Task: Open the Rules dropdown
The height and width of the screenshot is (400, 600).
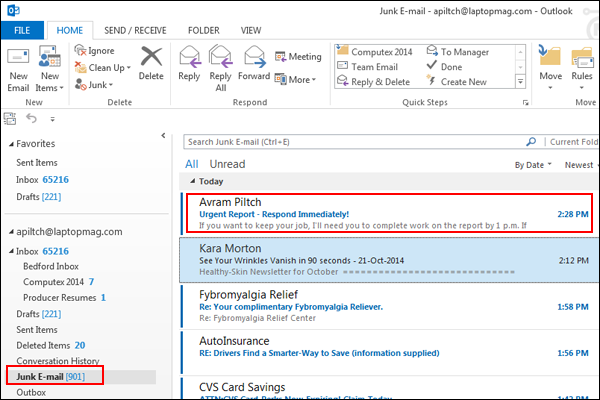Action: (582, 68)
